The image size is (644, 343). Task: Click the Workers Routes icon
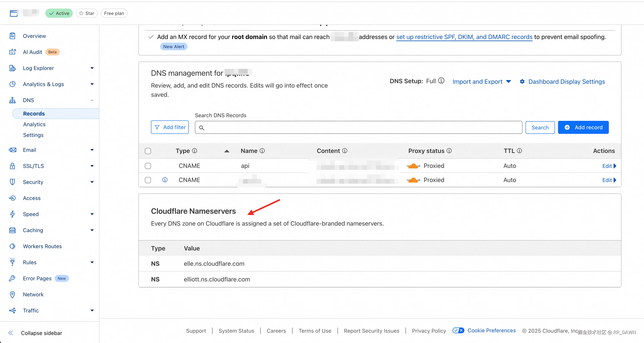pos(12,246)
